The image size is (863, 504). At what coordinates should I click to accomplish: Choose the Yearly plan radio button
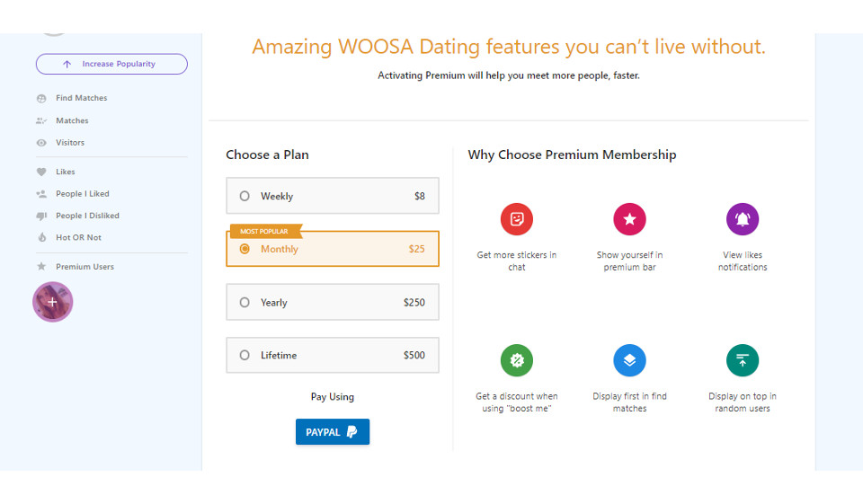[x=245, y=303]
